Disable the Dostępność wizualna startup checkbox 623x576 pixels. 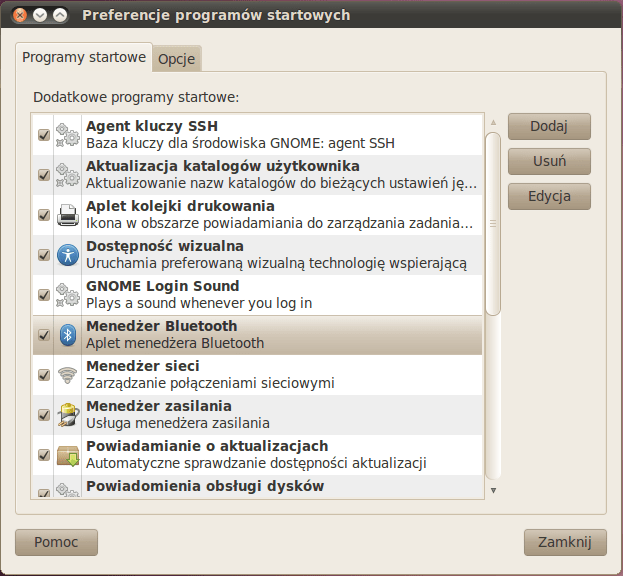pyautogui.click(x=44, y=255)
